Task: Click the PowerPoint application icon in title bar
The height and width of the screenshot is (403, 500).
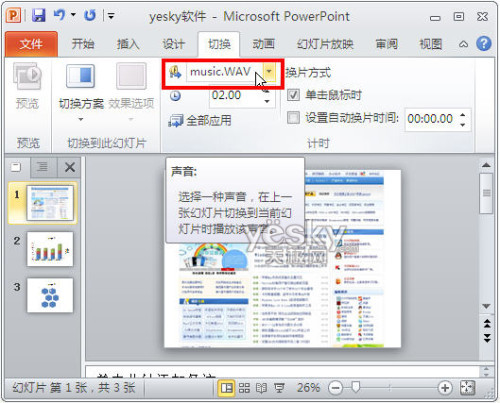Action: pos(14,16)
